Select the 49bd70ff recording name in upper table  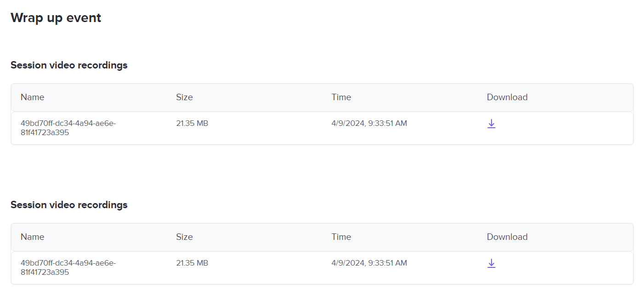(x=68, y=128)
